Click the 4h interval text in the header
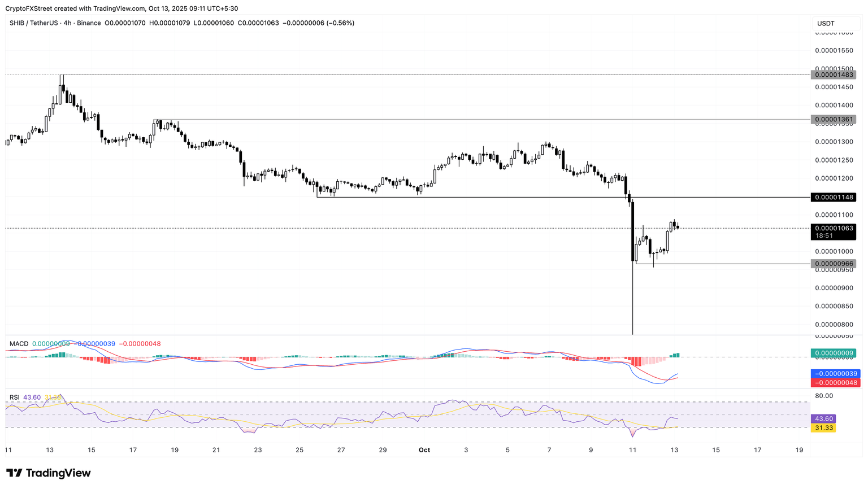Viewport: 868px width, 489px height. click(68, 23)
